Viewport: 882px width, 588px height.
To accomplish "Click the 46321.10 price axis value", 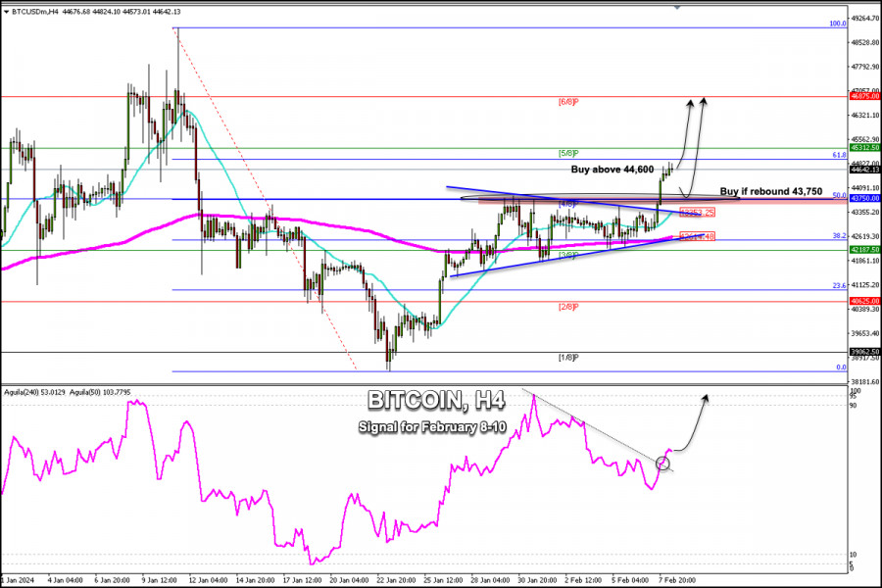I will (x=865, y=115).
